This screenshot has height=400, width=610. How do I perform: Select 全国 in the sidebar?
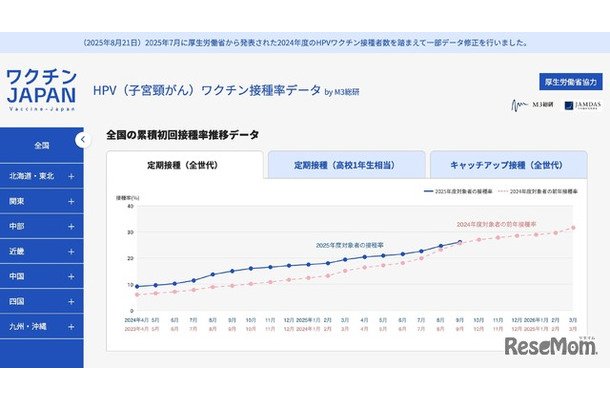[41, 145]
